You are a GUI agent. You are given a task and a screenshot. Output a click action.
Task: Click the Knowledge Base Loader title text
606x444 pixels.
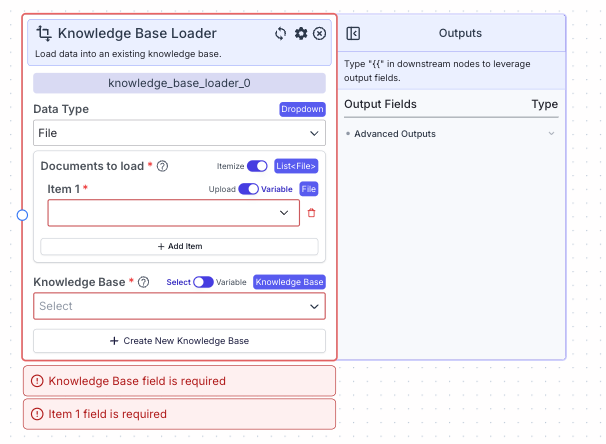point(137,34)
